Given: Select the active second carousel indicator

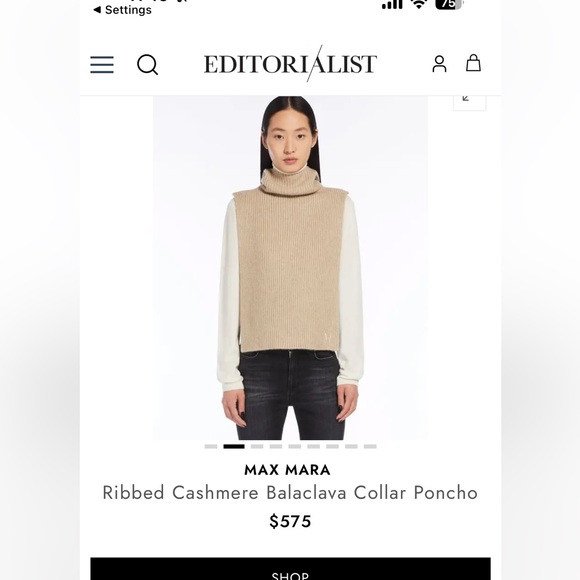Looking at the screenshot, I should coord(234,446).
